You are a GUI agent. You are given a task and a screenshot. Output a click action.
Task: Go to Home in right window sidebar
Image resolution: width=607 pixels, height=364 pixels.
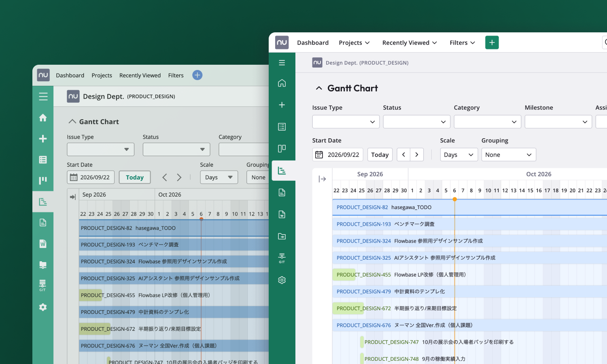click(x=282, y=83)
